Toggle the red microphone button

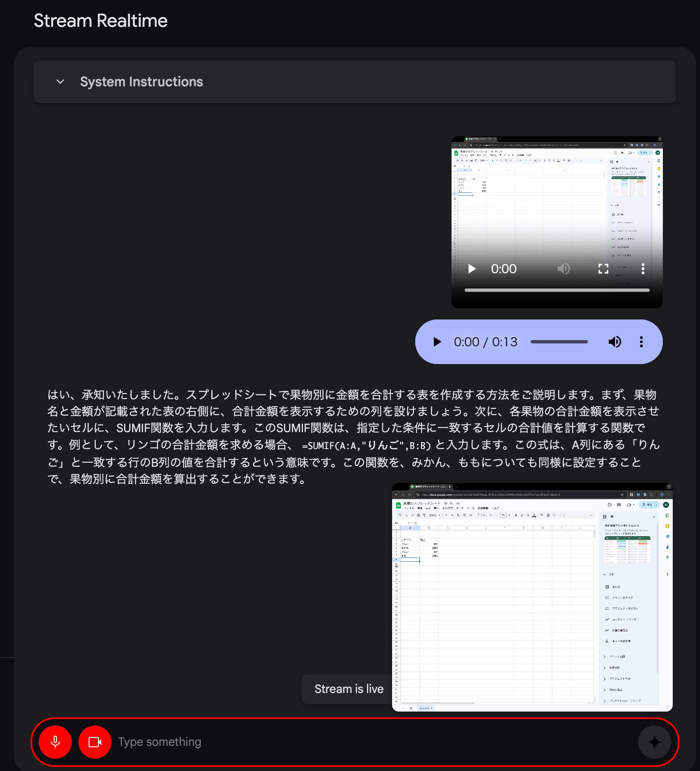[55, 742]
